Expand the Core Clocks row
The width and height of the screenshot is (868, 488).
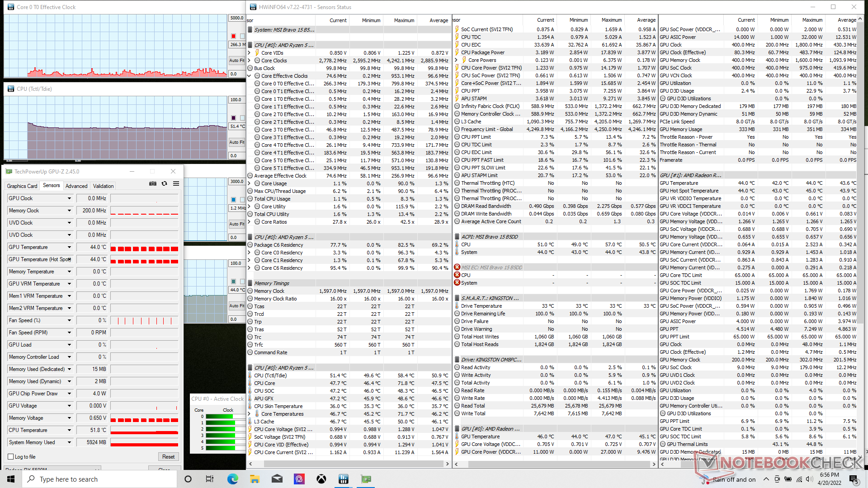(x=250, y=61)
